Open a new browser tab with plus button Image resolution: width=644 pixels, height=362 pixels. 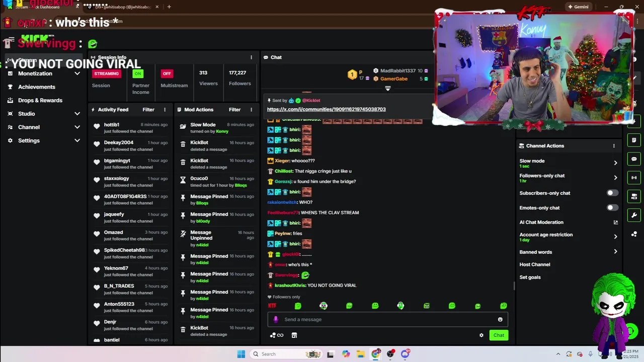click(169, 7)
